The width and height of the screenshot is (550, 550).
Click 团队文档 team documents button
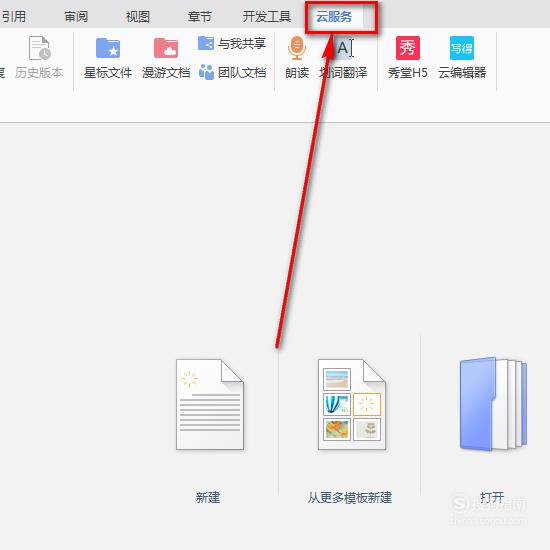coord(232,72)
